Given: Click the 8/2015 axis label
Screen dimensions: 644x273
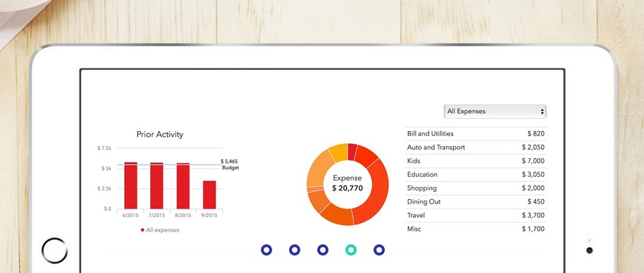Looking at the screenshot, I should click(x=183, y=216).
